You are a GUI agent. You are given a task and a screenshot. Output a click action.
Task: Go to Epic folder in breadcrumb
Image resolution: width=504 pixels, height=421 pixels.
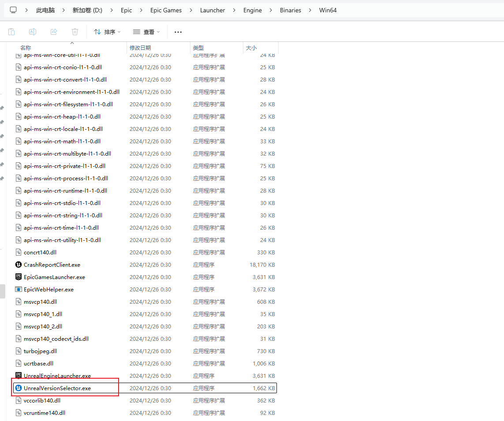pos(126,10)
